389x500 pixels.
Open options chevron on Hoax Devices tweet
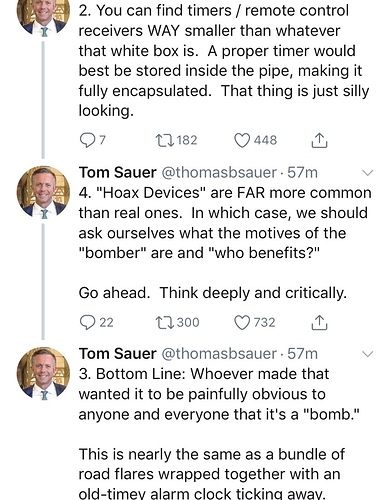tap(368, 173)
